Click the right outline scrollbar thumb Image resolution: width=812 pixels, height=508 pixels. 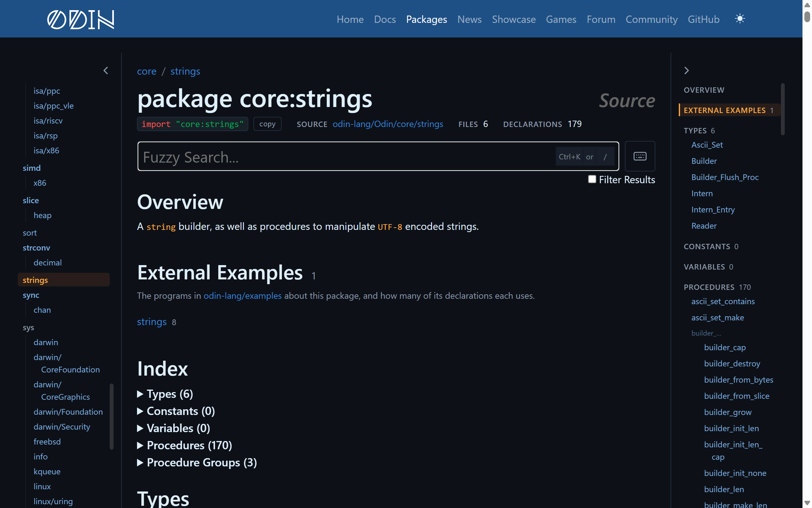pos(783,109)
